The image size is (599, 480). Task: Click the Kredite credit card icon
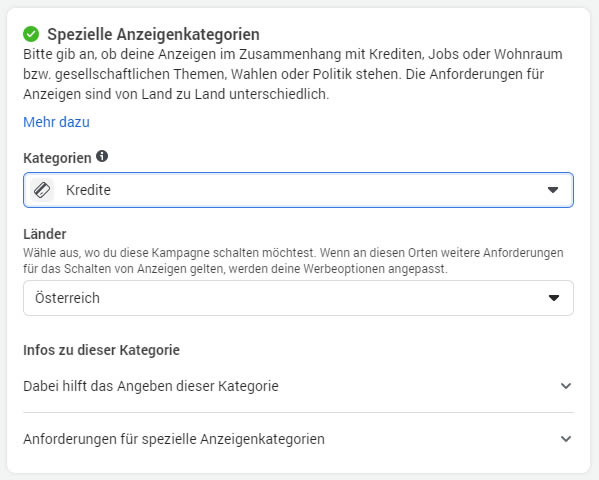pos(42,190)
